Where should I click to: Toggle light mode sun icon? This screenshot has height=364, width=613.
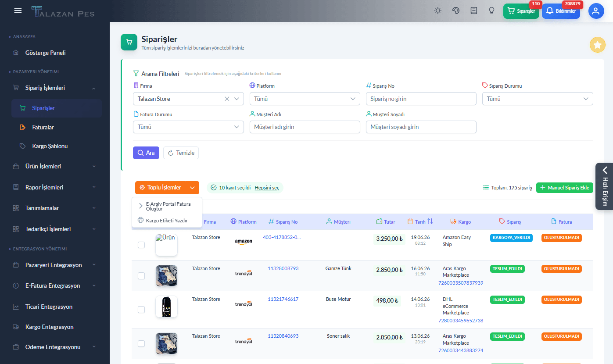coord(438,11)
